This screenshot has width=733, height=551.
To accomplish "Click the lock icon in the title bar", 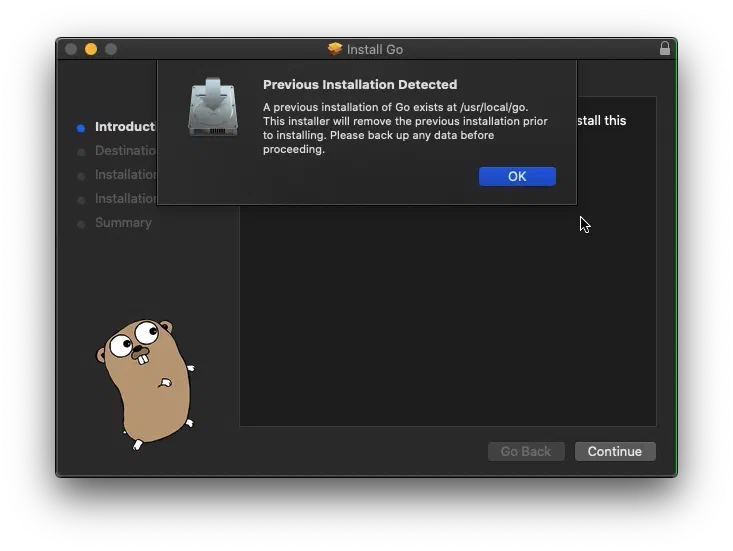I will tap(665, 48).
